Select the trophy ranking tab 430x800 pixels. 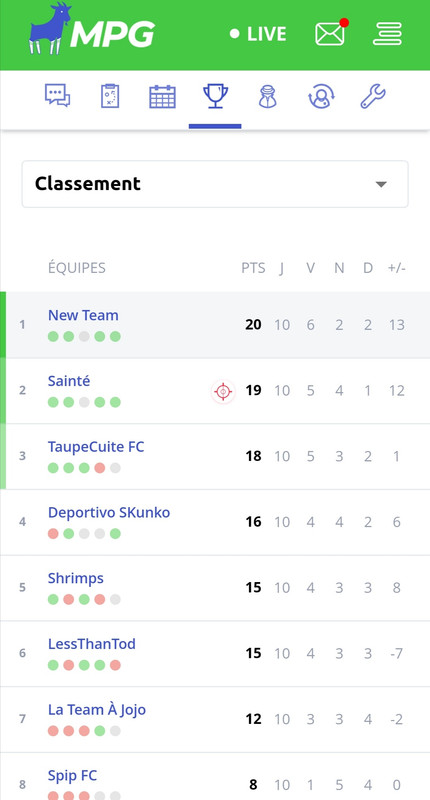[215, 96]
